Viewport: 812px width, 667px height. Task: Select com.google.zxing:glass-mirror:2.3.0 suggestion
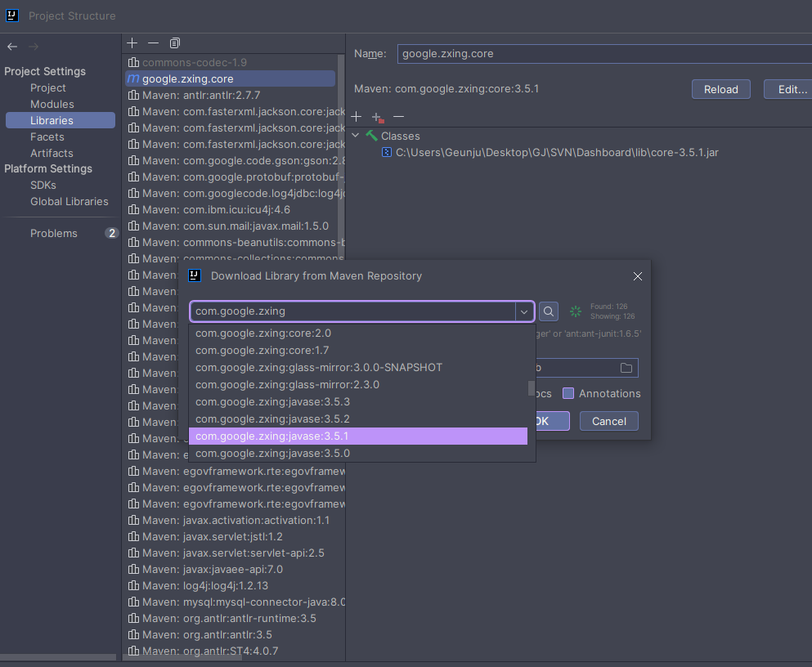tap(358, 384)
